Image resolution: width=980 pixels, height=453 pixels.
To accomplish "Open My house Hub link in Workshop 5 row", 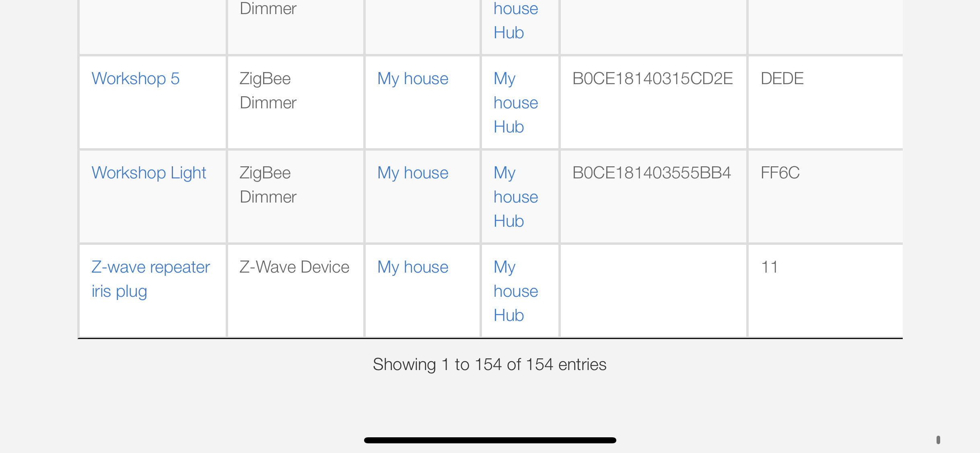I will [x=516, y=103].
